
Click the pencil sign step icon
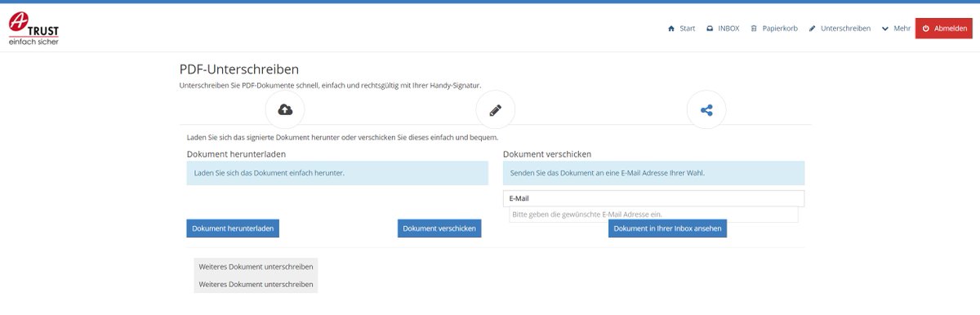pyautogui.click(x=495, y=109)
